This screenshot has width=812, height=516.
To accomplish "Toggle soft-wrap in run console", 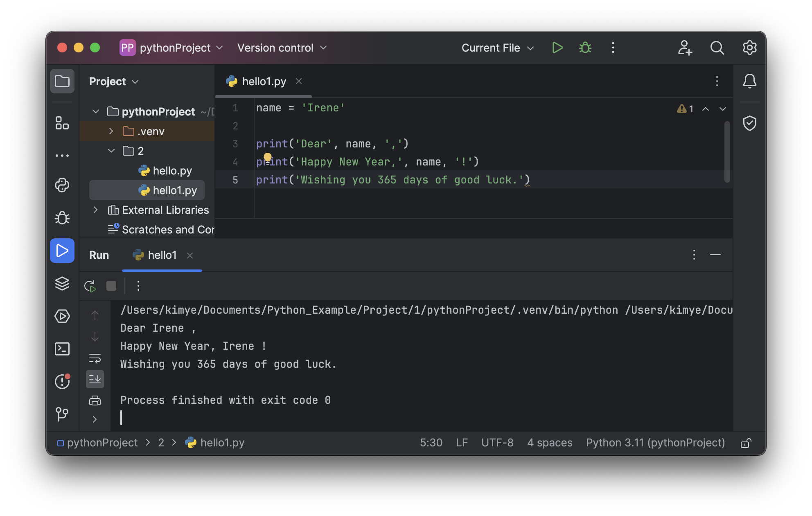I will (x=95, y=358).
